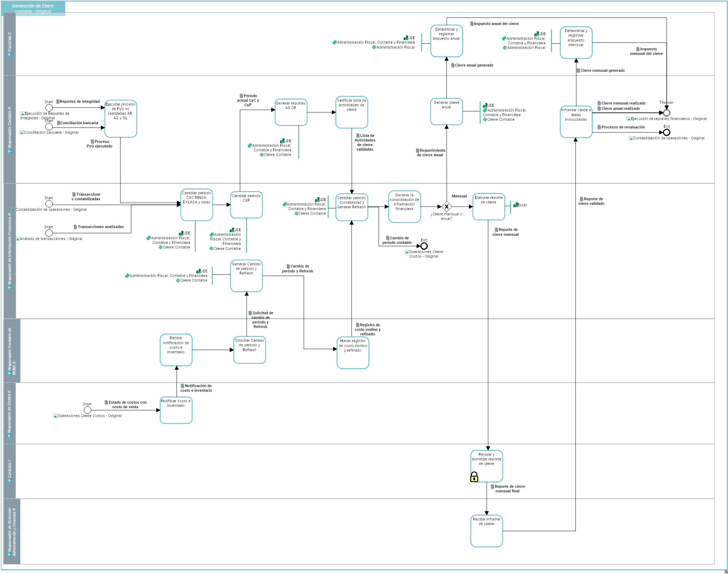Click the small icon at diagram's bottom-right corner
Screen dimensions: 728x574
(726, 572)
